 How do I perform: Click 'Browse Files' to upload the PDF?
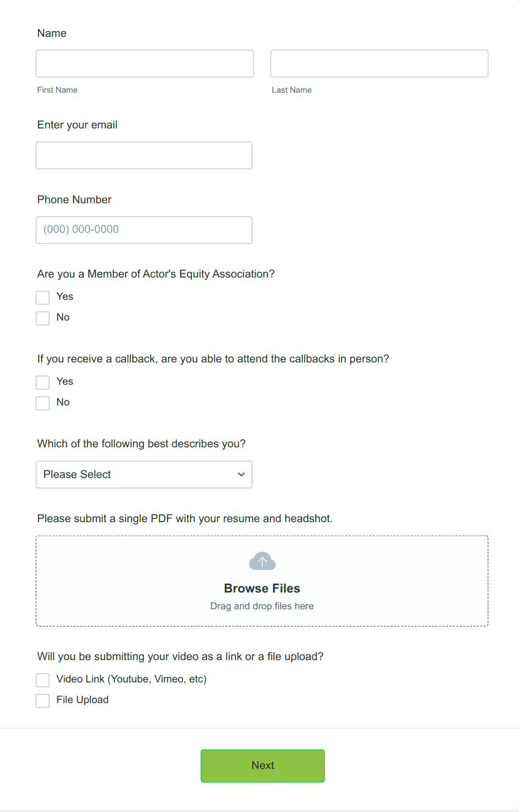point(262,588)
